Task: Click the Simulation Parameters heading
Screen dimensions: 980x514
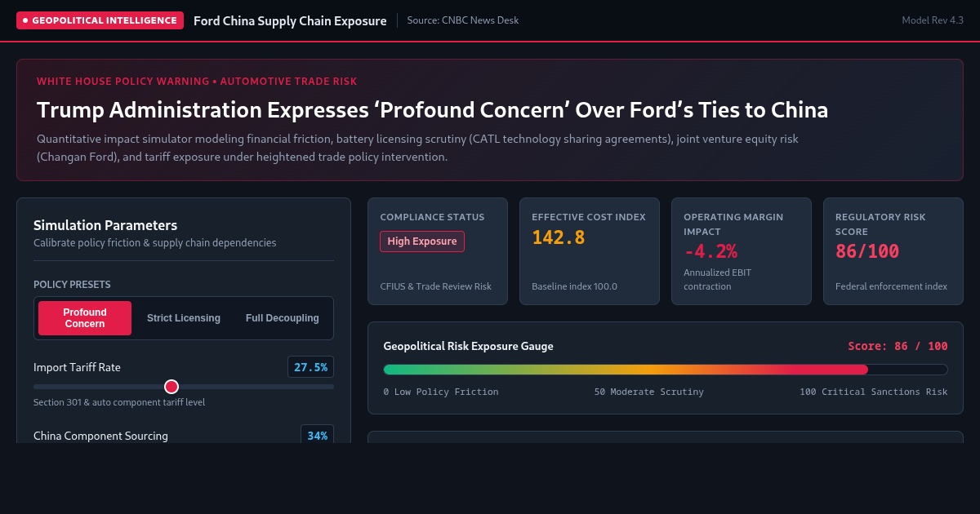Action: tap(105, 225)
